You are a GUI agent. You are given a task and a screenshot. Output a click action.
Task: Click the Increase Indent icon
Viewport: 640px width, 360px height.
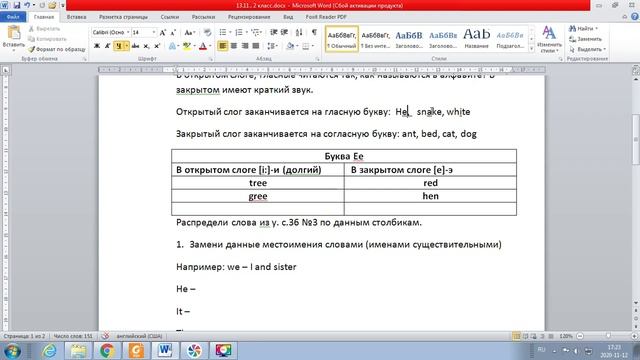[x=284, y=32]
